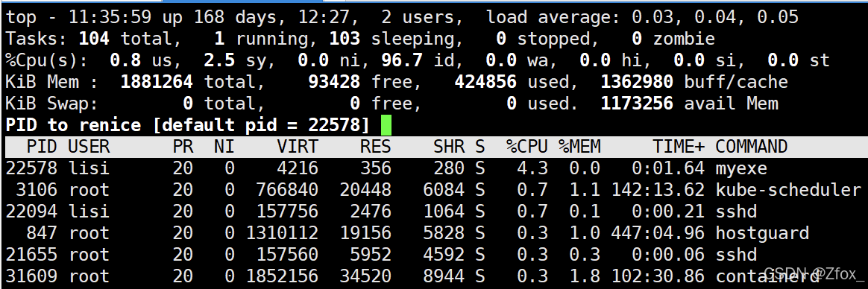Click the 1173256 avail Mem figure

[637, 104]
